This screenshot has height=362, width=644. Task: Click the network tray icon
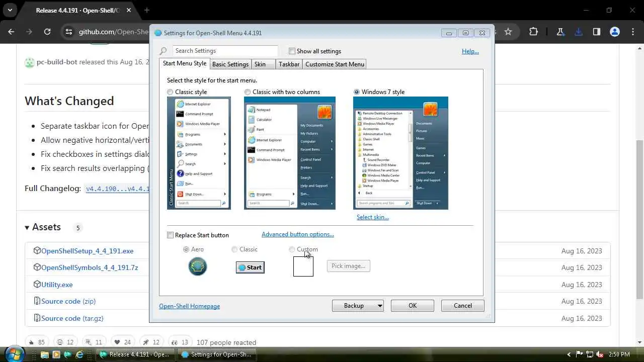click(x=590, y=354)
